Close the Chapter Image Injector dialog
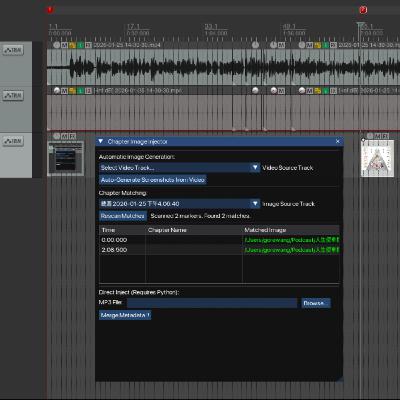The image size is (400, 400). coord(338,142)
